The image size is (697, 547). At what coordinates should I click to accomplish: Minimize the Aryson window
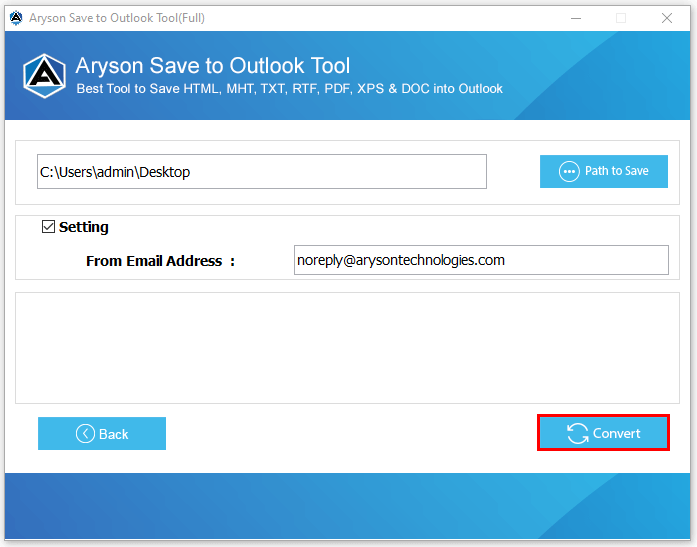pyautogui.click(x=576, y=18)
